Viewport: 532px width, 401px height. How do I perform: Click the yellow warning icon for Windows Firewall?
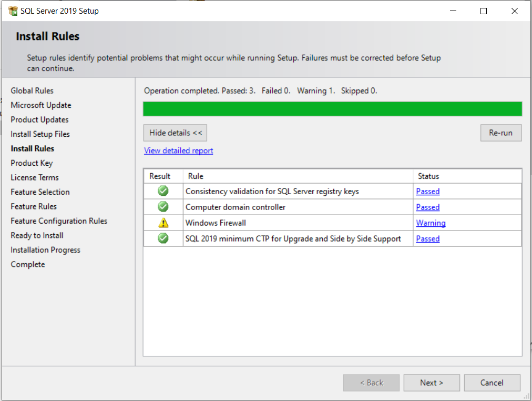point(162,223)
